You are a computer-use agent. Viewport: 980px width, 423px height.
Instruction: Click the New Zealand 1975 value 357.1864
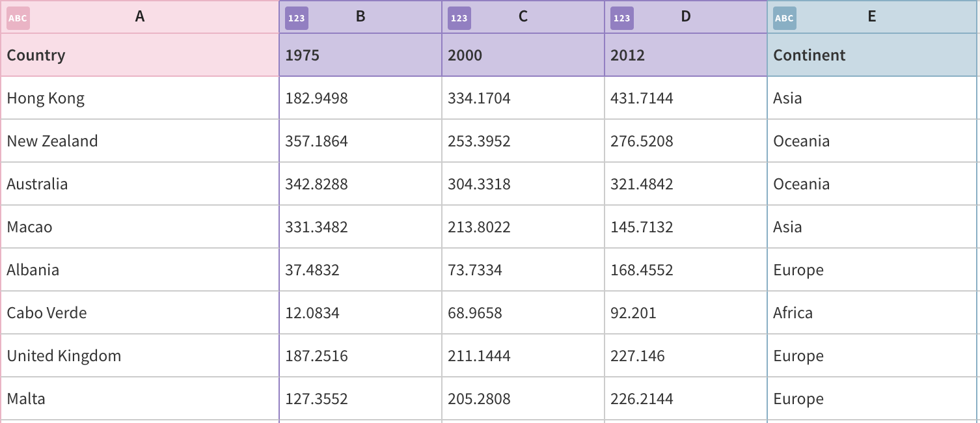pyautogui.click(x=360, y=141)
